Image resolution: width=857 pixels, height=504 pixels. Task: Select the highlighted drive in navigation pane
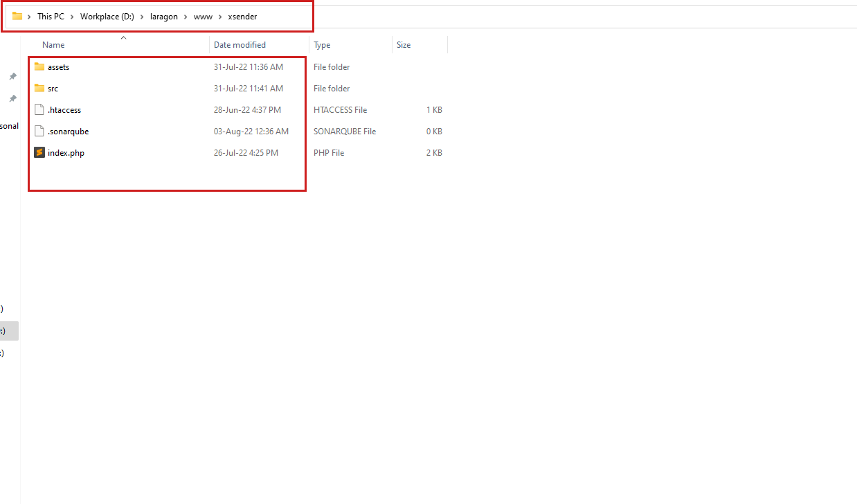8,331
